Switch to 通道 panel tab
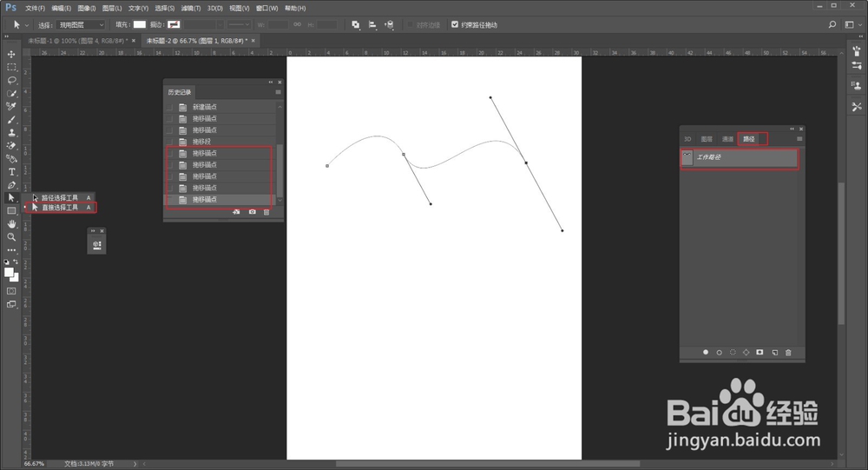868x470 pixels. [x=728, y=139]
